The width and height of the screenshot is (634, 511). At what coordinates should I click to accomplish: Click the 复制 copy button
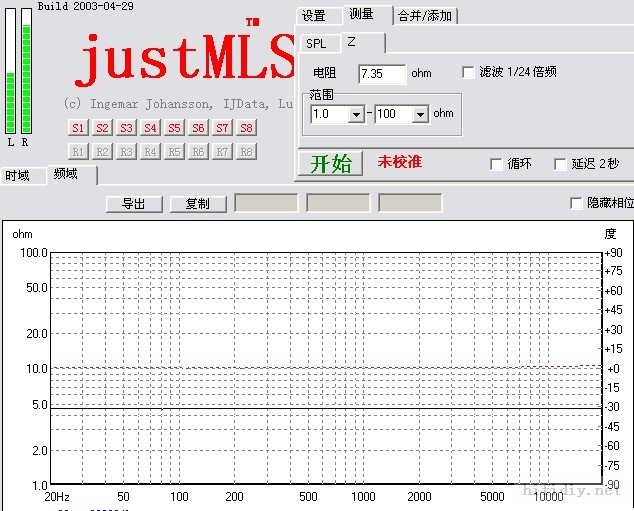click(198, 204)
